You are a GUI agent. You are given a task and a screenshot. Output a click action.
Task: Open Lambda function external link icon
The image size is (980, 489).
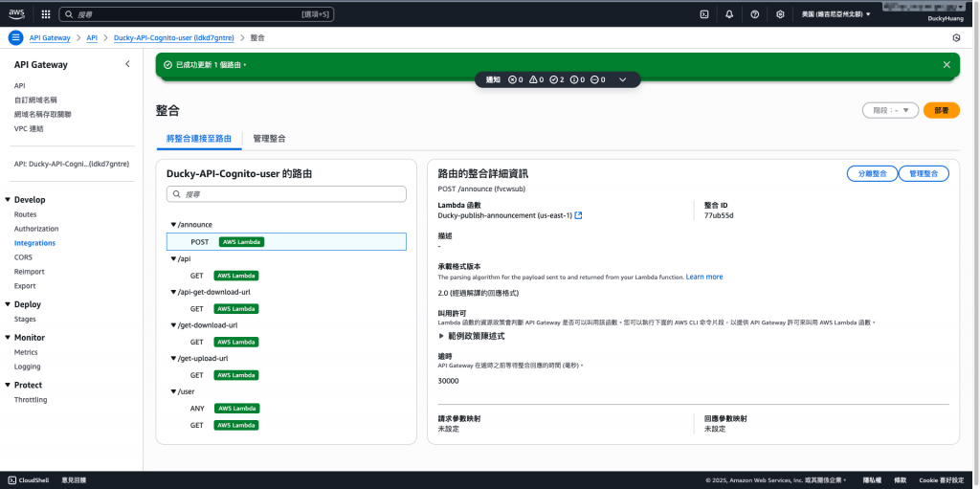(x=579, y=215)
